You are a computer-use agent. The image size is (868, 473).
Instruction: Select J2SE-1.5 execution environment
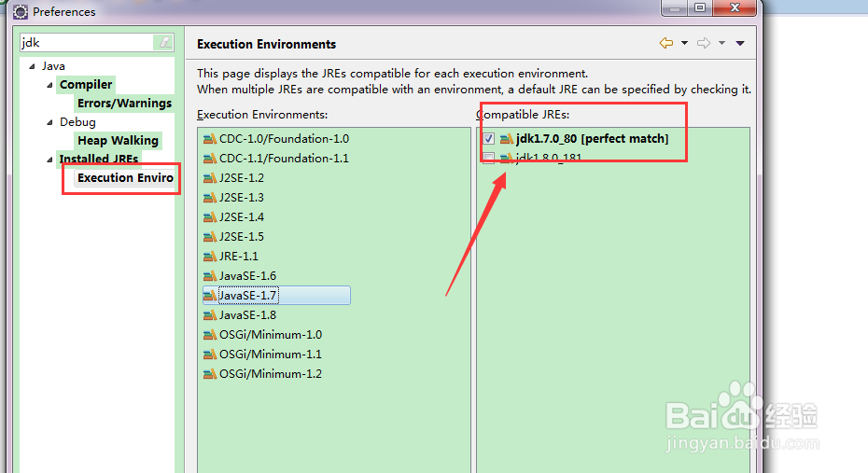pyautogui.click(x=242, y=237)
